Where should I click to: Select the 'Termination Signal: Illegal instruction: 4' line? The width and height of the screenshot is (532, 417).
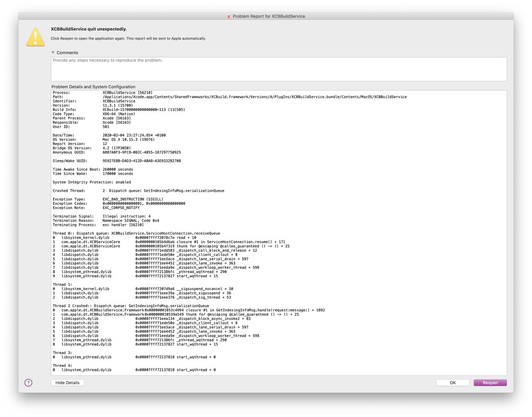102,216
